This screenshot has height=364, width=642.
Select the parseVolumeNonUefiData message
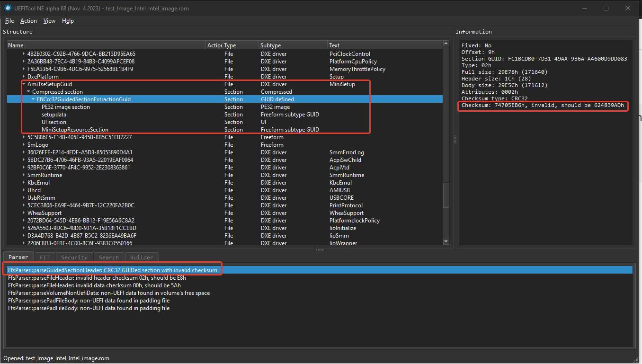(x=320, y=293)
